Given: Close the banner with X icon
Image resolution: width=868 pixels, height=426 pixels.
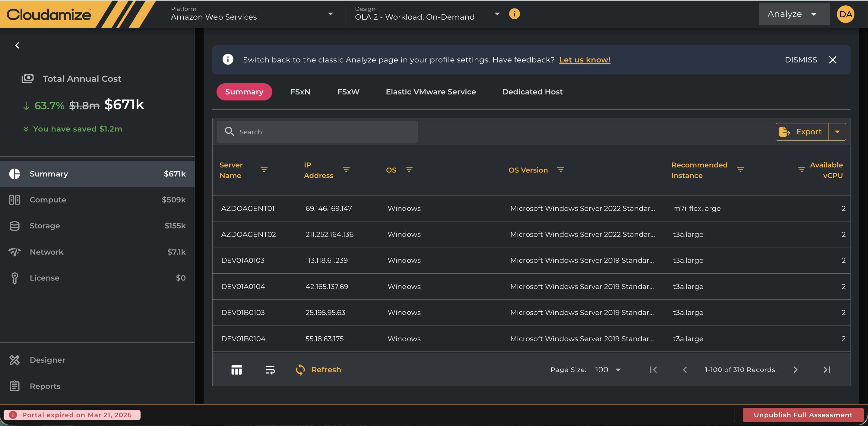Looking at the screenshot, I should coord(833,60).
